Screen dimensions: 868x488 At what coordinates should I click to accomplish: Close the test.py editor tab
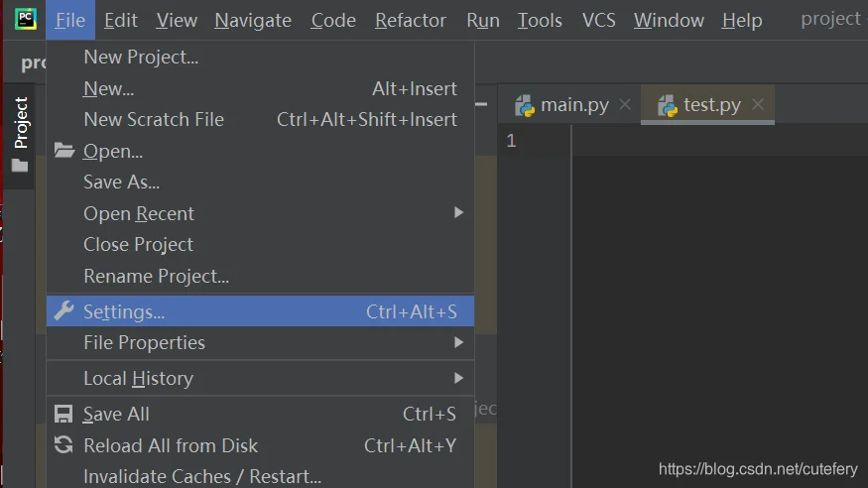pos(758,104)
